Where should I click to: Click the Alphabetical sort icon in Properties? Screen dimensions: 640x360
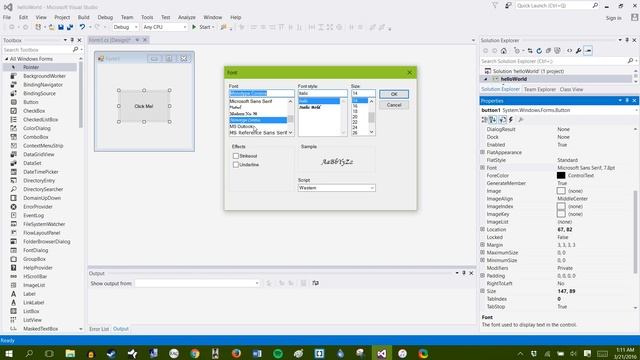pos(493,120)
